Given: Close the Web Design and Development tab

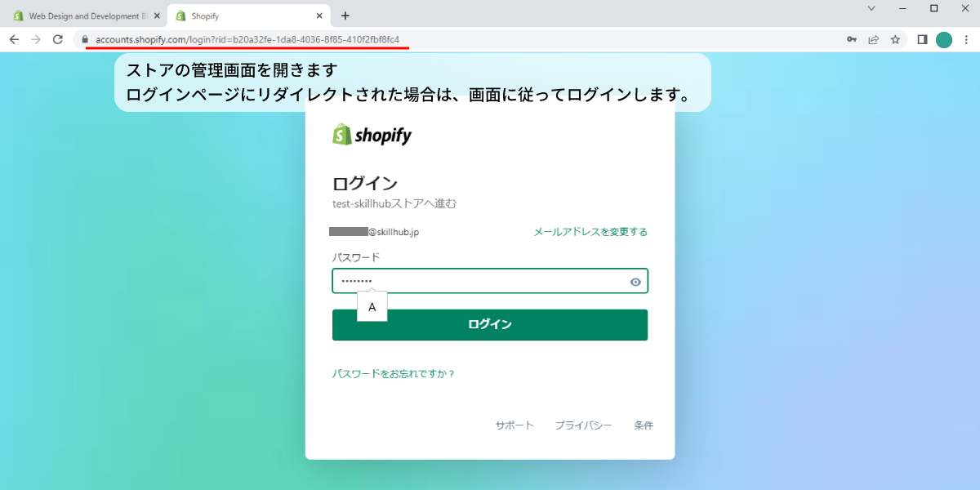Looking at the screenshot, I should coord(157,16).
